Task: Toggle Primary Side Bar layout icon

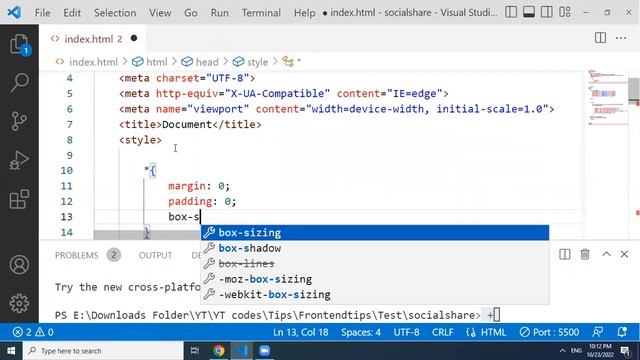Action: (x=511, y=12)
